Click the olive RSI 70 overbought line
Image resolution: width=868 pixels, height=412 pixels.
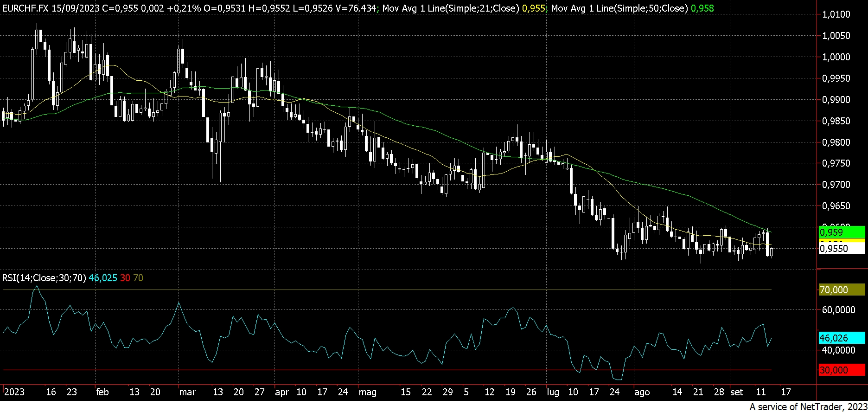(x=387, y=290)
